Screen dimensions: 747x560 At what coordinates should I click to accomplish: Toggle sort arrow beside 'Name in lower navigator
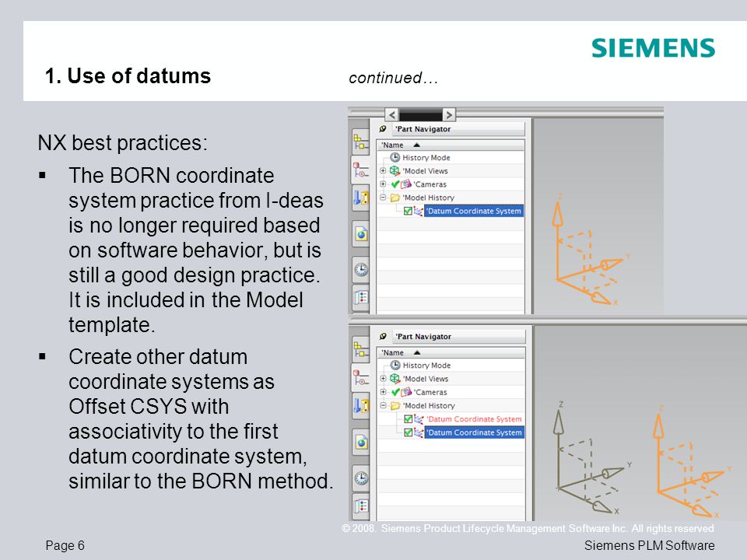coord(417,352)
